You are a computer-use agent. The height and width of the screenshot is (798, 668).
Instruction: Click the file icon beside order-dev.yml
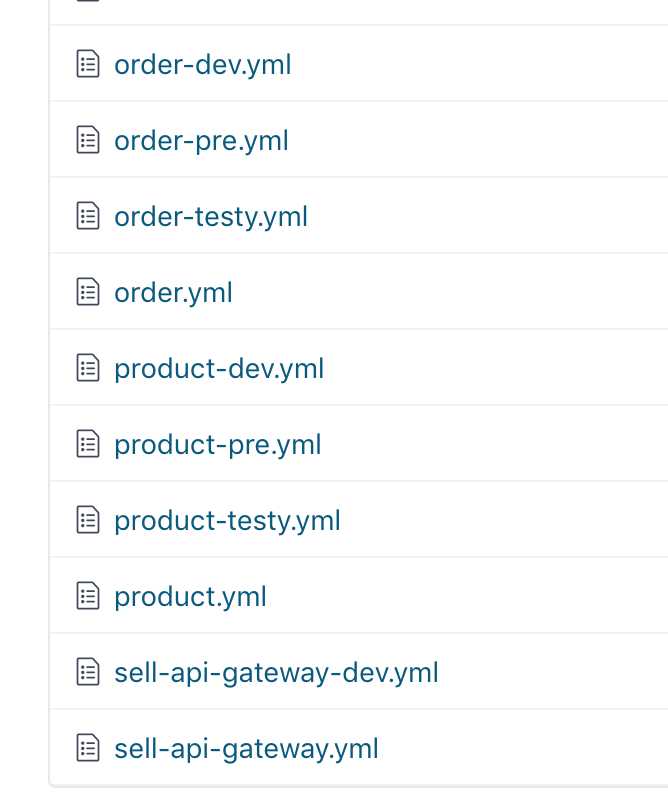coord(88,64)
